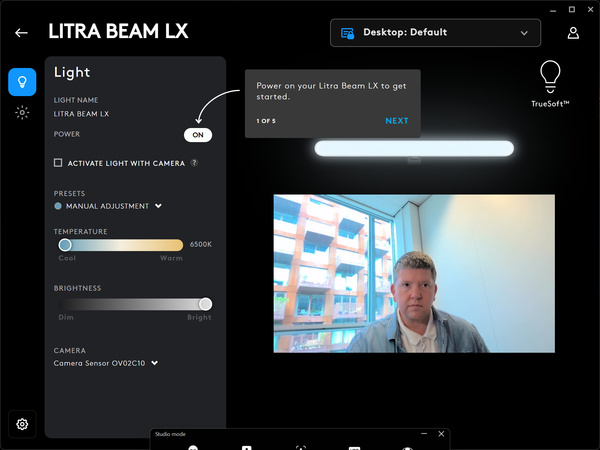The width and height of the screenshot is (600, 450).
Task: Click the Temperature slider handle
Action: pyautogui.click(x=65, y=244)
